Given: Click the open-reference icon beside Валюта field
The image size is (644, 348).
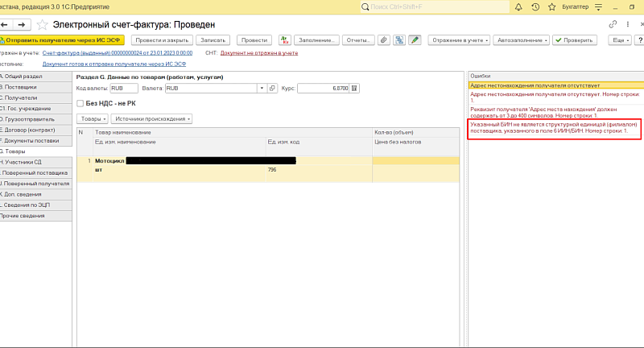Looking at the screenshot, I should coord(273,89).
